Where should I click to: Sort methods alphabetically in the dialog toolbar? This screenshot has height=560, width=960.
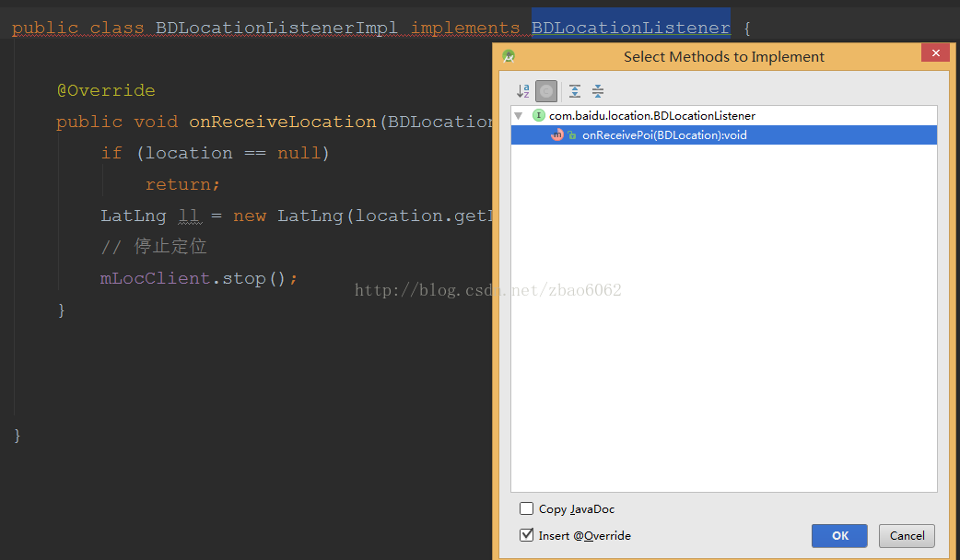(523, 91)
